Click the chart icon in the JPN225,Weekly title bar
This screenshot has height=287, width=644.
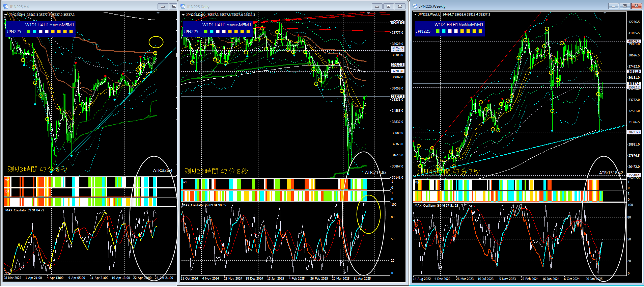tap(415, 6)
